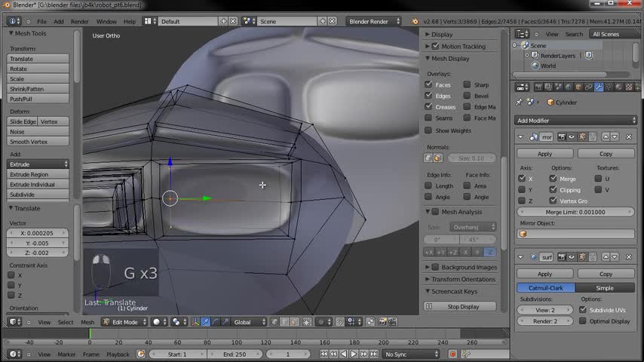This screenshot has width=644, height=362.
Task: Uncheck the Edges overlay
Action: pos(428,96)
